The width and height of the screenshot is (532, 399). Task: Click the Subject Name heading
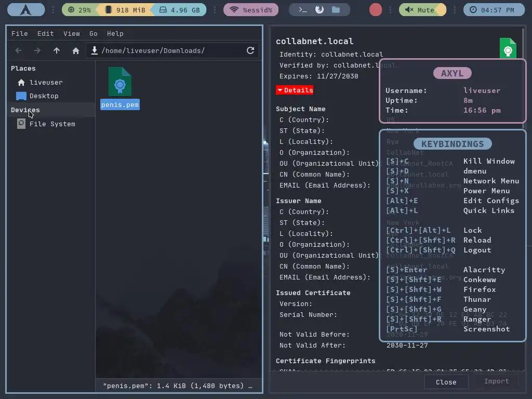(x=300, y=109)
